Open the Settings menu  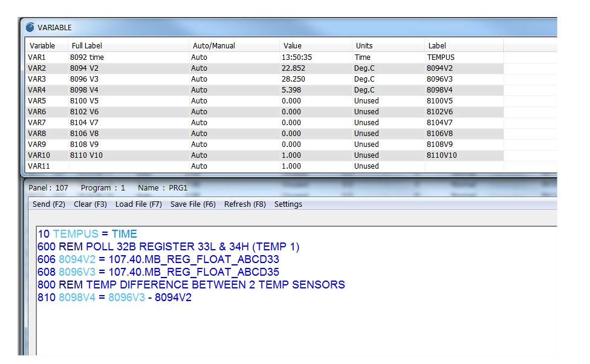pyautogui.click(x=288, y=204)
